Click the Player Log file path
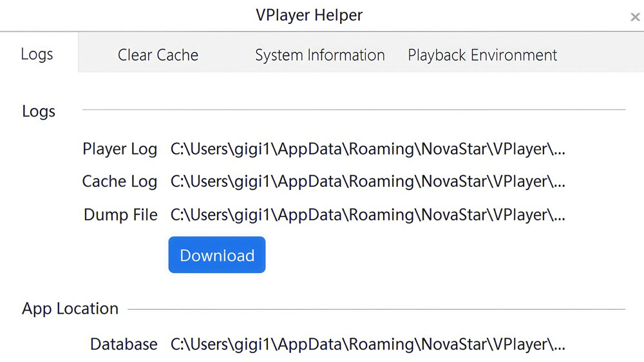 click(x=367, y=149)
